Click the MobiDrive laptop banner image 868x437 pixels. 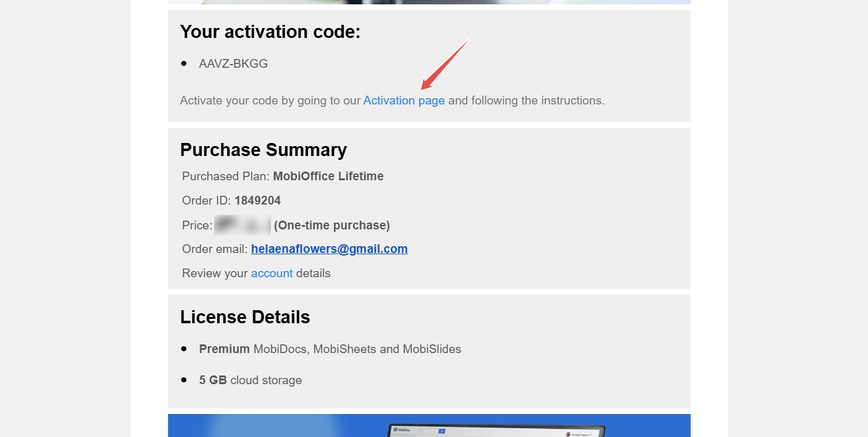pos(429,426)
